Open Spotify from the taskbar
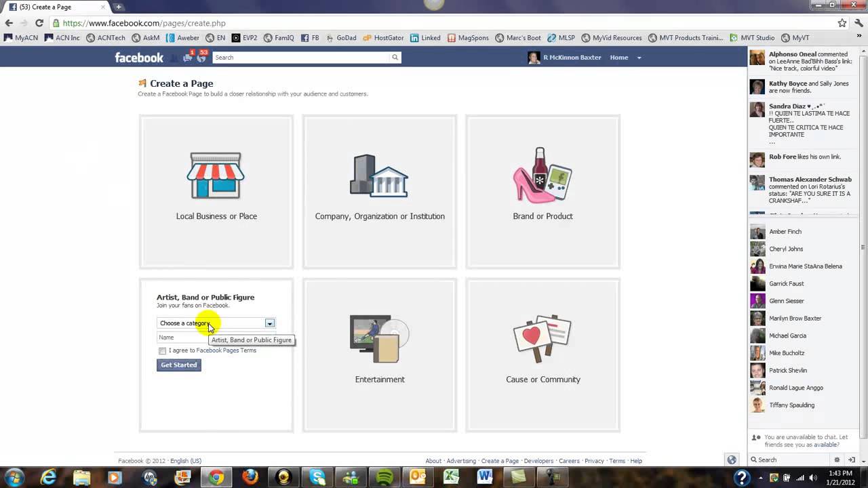 pos(384,477)
